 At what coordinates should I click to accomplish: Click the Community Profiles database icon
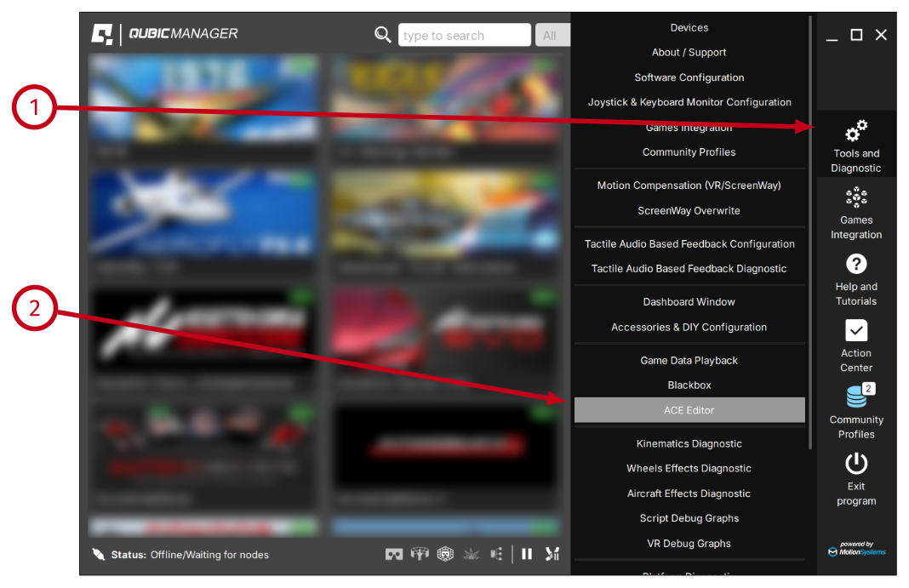click(856, 397)
